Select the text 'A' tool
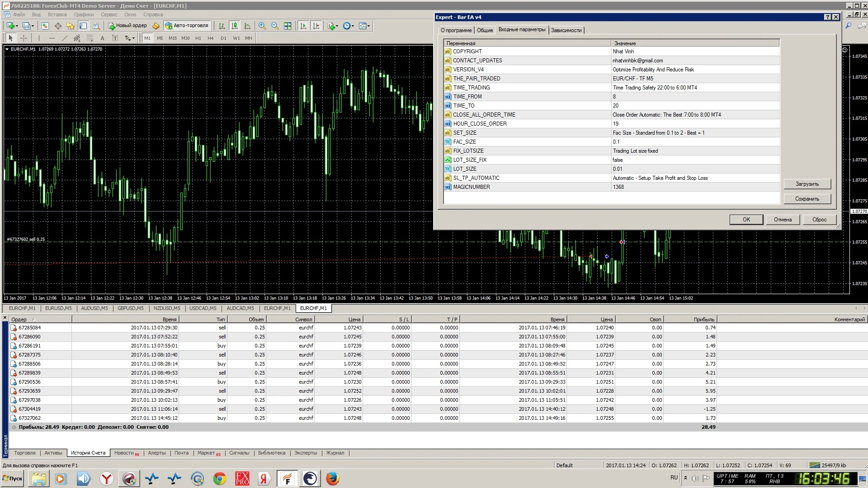The height and width of the screenshot is (488, 868). pyautogui.click(x=102, y=38)
